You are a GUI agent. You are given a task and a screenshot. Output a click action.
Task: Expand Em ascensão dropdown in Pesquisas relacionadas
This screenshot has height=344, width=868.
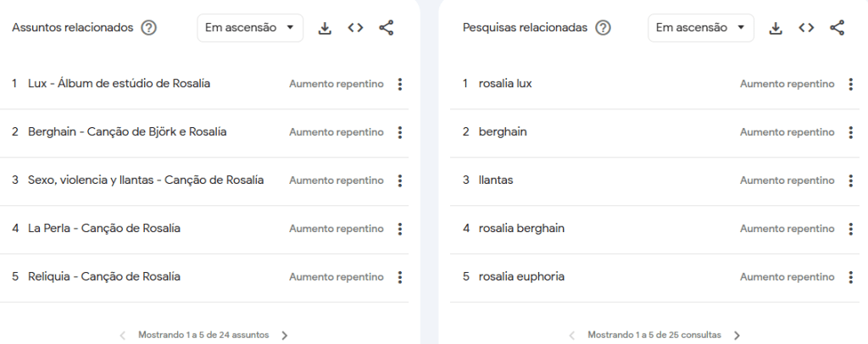click(x=701, y=28)
